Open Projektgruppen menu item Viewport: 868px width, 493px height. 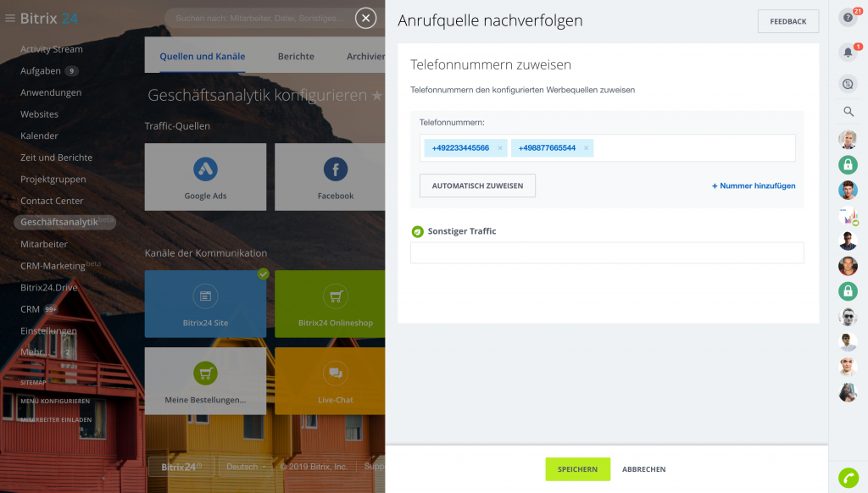(53, 180)
